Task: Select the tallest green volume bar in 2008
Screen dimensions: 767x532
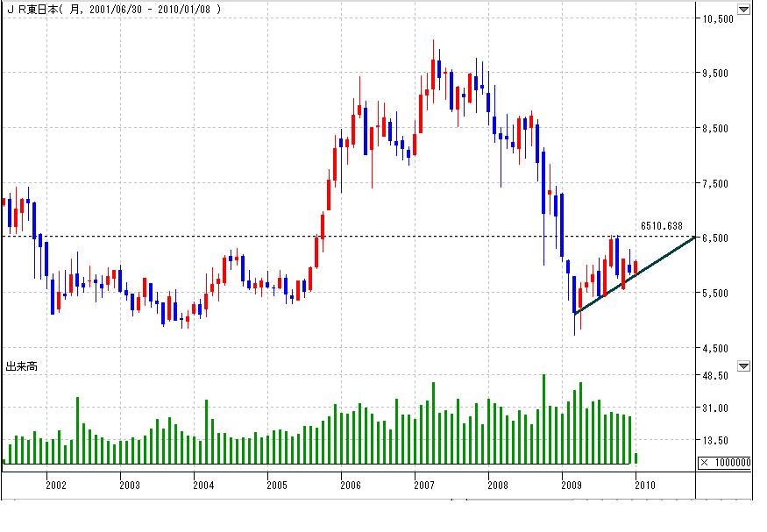Action: [x=543, y=419]
